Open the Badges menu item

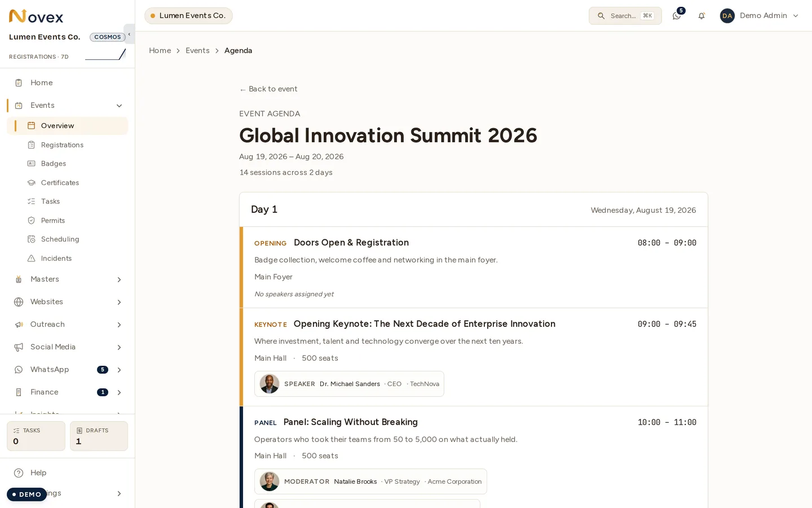[68, 164]
